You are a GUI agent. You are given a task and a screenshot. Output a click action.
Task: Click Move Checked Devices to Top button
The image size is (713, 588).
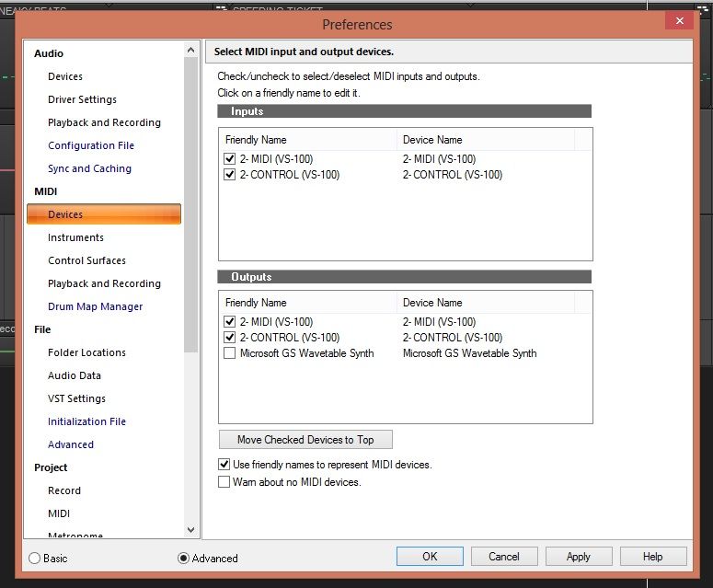click(305, 440)
